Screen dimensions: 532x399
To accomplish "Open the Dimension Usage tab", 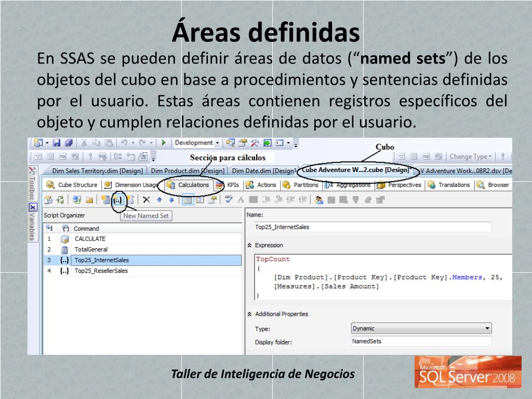I will point(131,185).
